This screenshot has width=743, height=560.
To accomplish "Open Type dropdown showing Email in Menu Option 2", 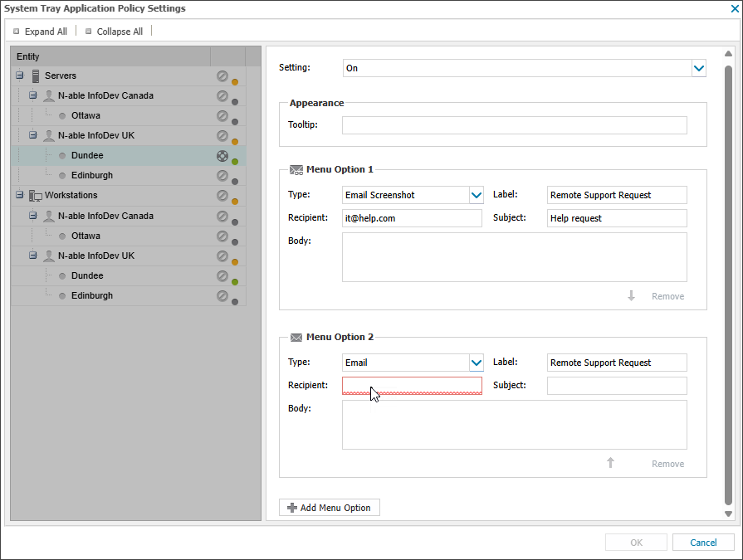I will click(476, 363).
